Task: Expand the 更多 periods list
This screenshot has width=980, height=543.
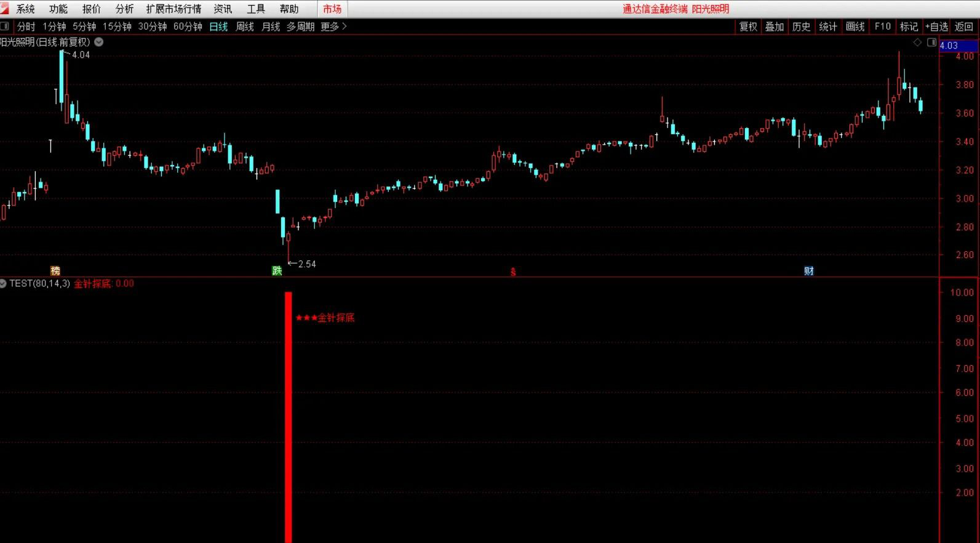Action: (x=334, y=26)
